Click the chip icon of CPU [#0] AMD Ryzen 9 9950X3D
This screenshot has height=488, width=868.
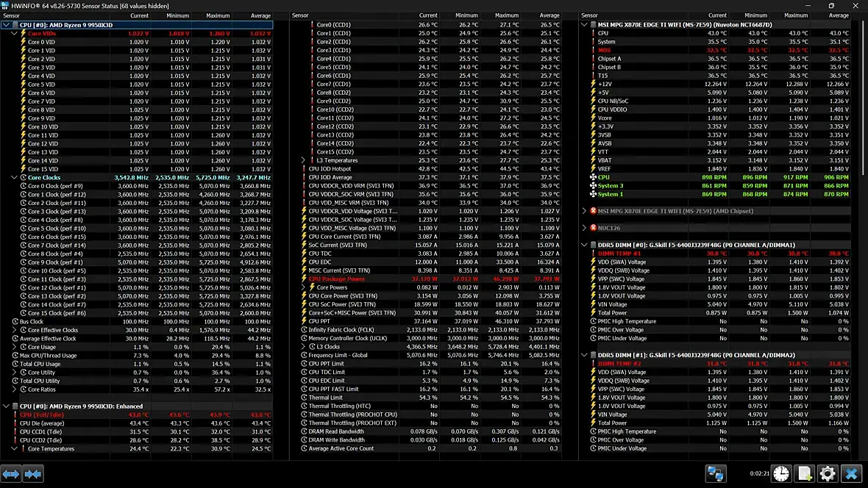15,25
